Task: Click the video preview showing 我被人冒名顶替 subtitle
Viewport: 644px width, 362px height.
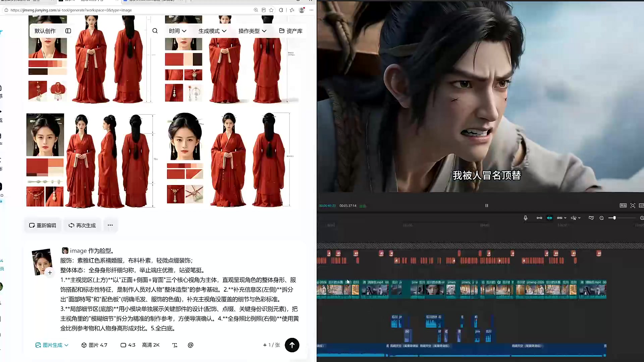Action: 480,97
